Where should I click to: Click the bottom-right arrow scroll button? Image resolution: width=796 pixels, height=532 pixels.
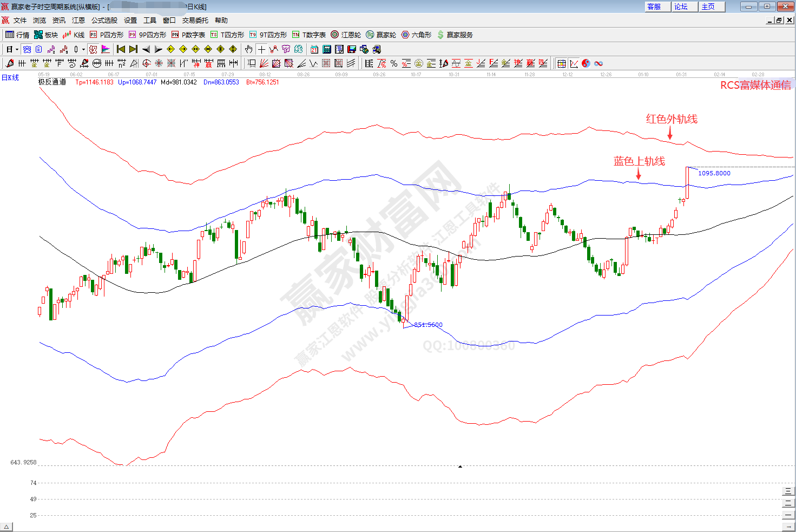coord(788,526)
